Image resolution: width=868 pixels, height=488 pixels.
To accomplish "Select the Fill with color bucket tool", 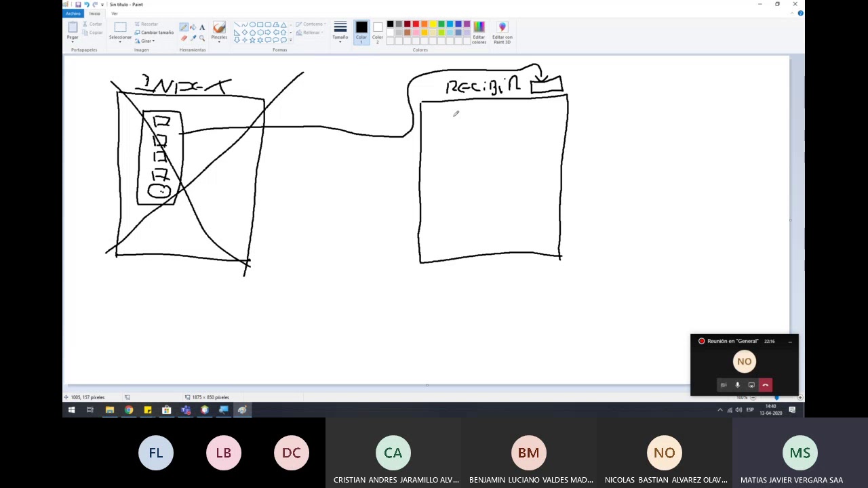I will (x=193, y=27).
